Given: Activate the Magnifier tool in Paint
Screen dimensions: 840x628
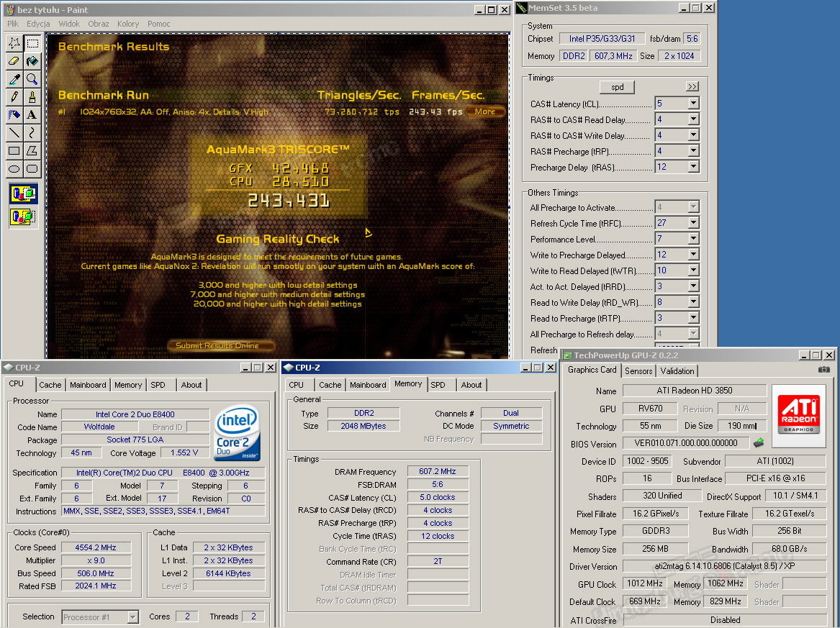Looking at the screenshot, I should coord(32,79).
